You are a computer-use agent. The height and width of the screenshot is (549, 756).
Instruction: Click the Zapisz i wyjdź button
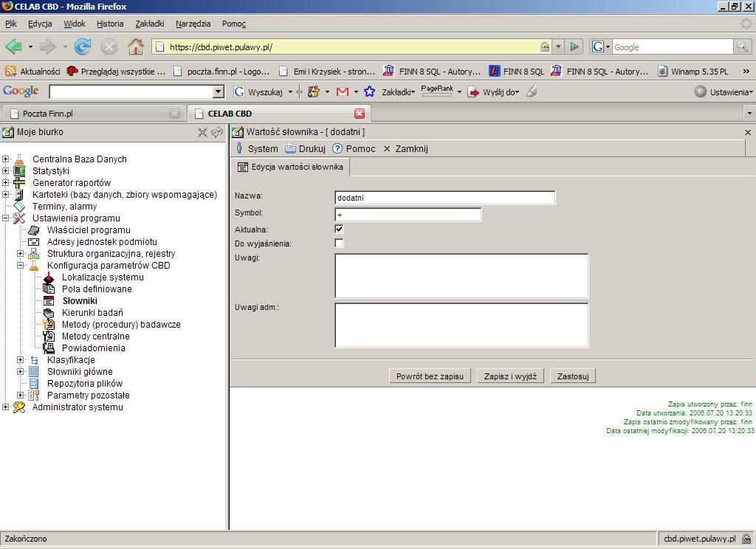click(510, 376)
